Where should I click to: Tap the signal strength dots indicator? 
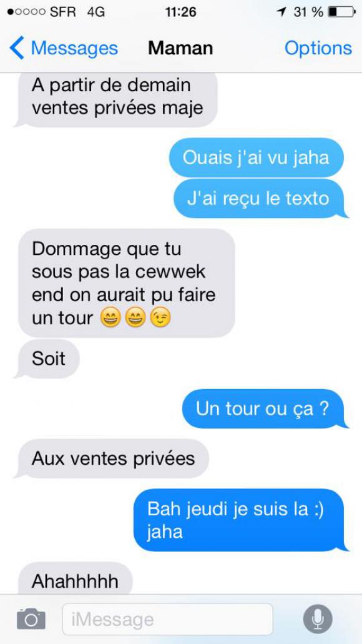click(x=26, y=12)
